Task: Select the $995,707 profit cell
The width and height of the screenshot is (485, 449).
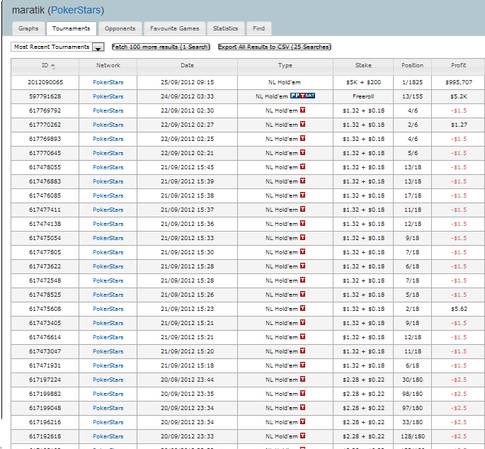Action: pos(459,82)
